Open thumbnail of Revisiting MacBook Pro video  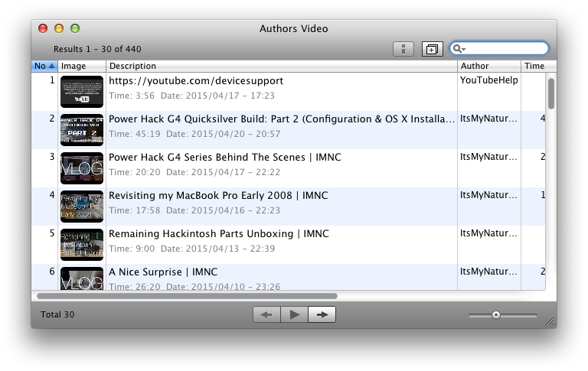click(x=82, y=207)
